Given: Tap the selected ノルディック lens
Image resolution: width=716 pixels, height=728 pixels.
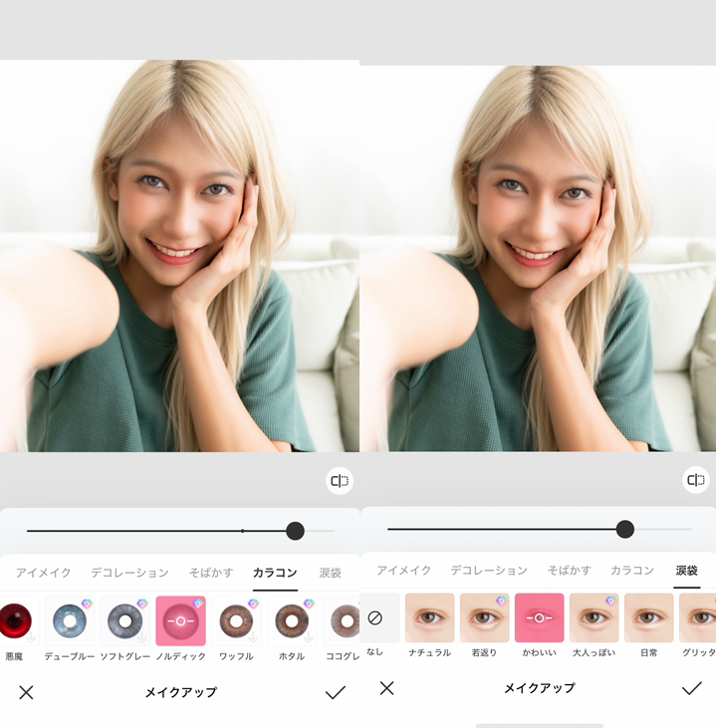Looking at the screenshot, I should pos(180,621).
